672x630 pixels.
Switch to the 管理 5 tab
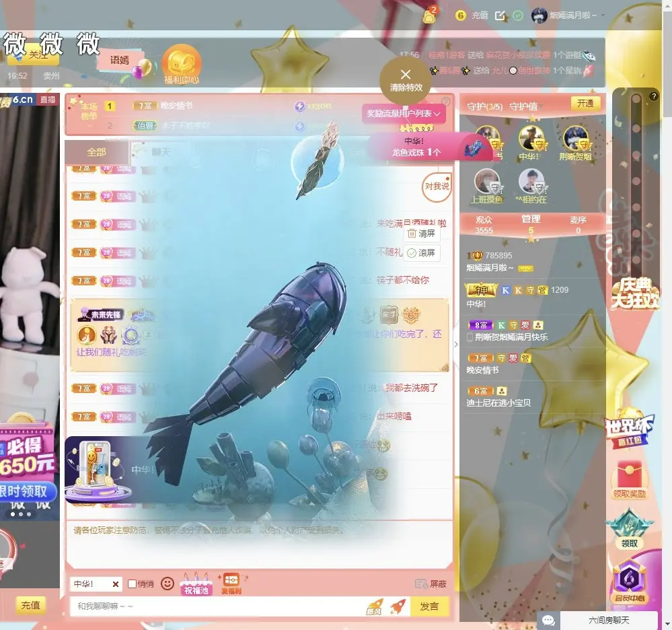click(531, 224)
